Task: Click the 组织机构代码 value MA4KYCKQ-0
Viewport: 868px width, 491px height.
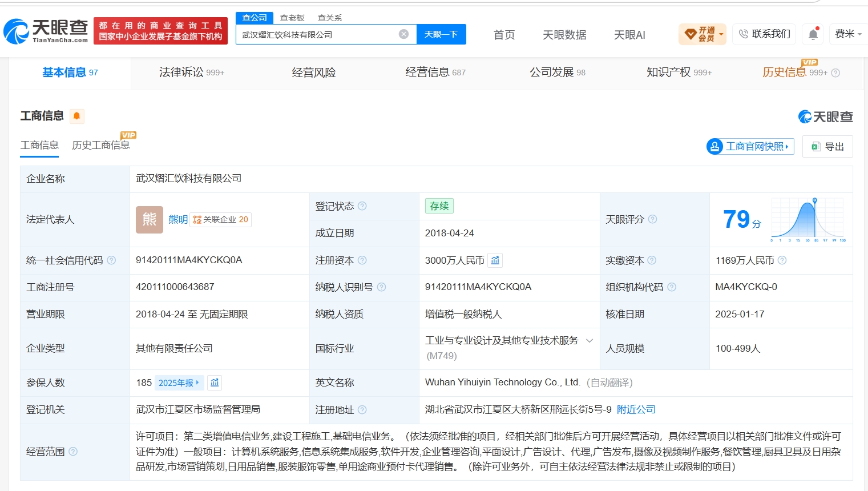Action: [x=746, y=287]
